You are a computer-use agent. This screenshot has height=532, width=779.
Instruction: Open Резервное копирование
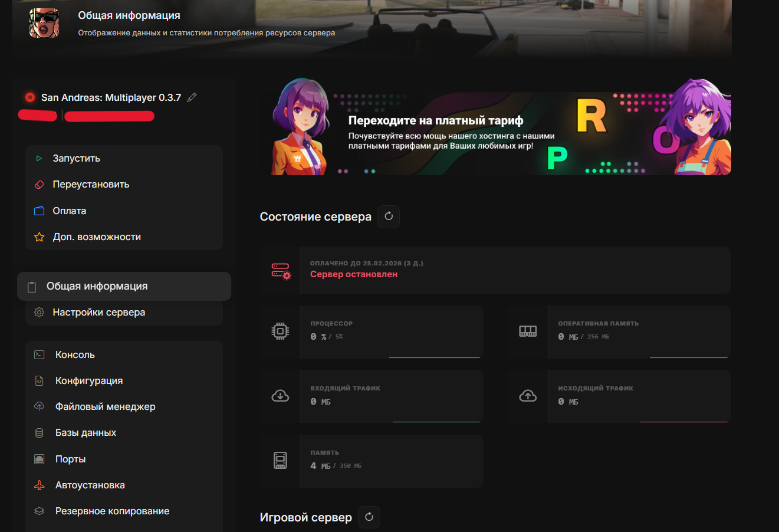coord(112,511)
